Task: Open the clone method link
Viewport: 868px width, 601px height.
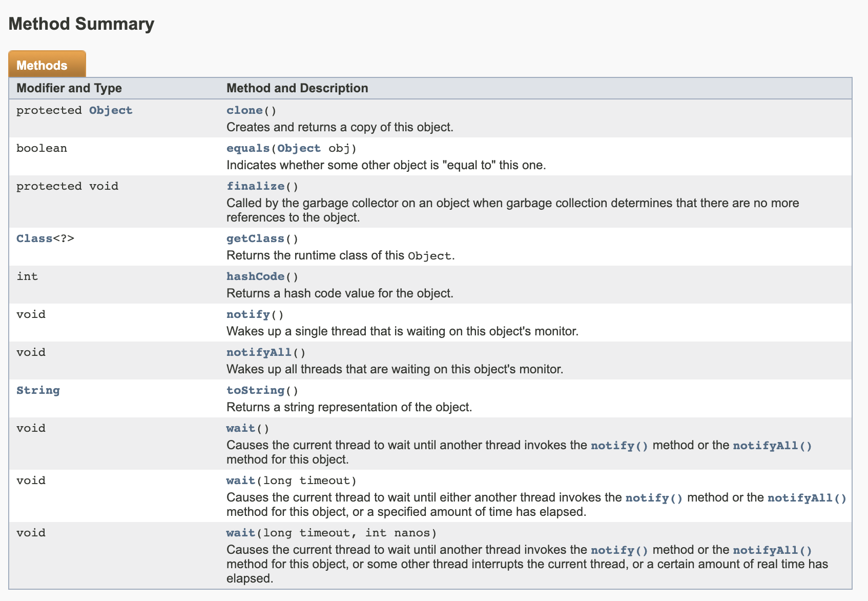Action: pos(244,110)
